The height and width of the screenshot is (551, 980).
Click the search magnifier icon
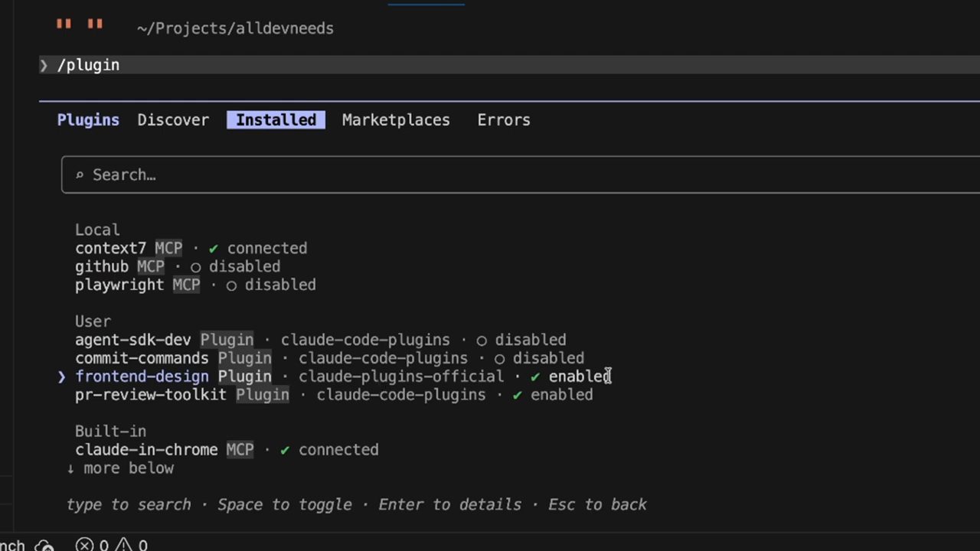[79, 175]
